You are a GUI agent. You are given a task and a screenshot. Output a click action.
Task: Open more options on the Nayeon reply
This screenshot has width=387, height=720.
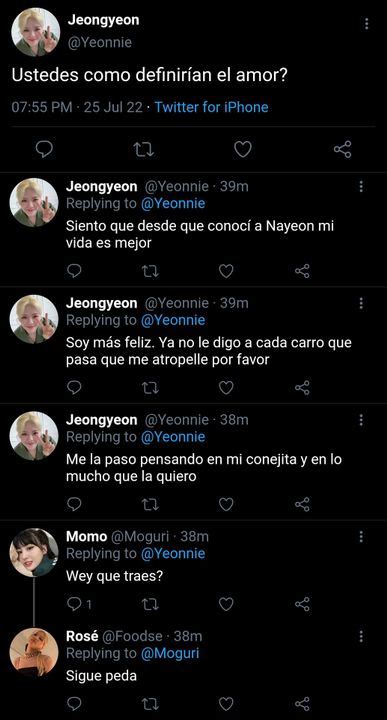click(x=361, y=186)
